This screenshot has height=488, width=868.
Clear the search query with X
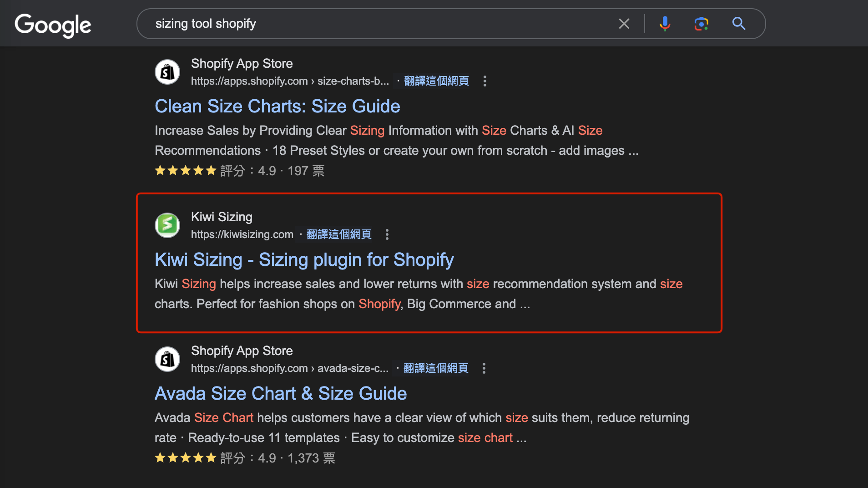[x=624, y=24]
